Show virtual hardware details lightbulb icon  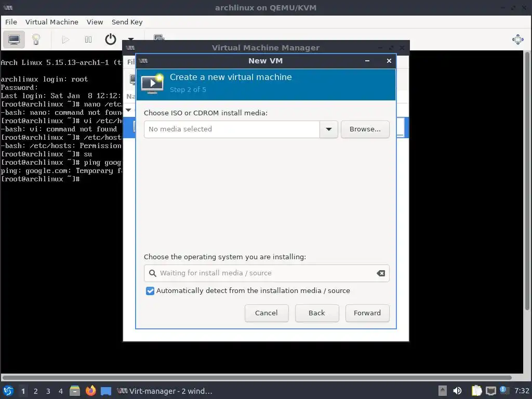[x=36, y=39]
